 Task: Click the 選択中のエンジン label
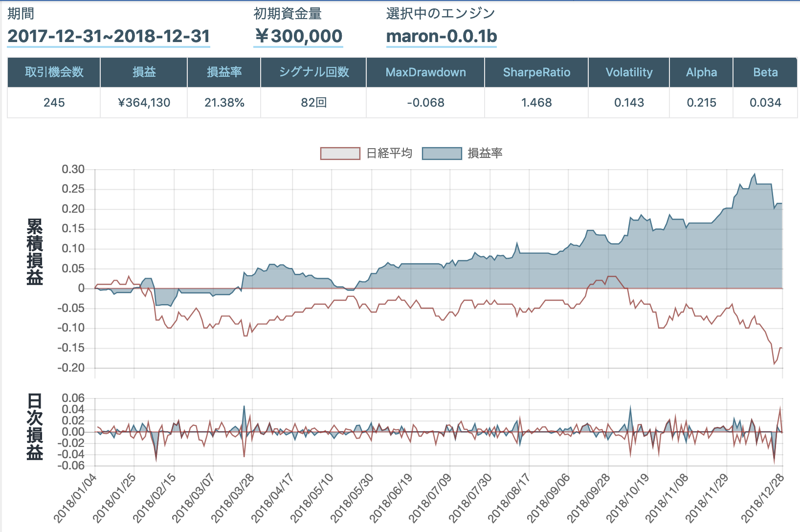click(441, 14)
